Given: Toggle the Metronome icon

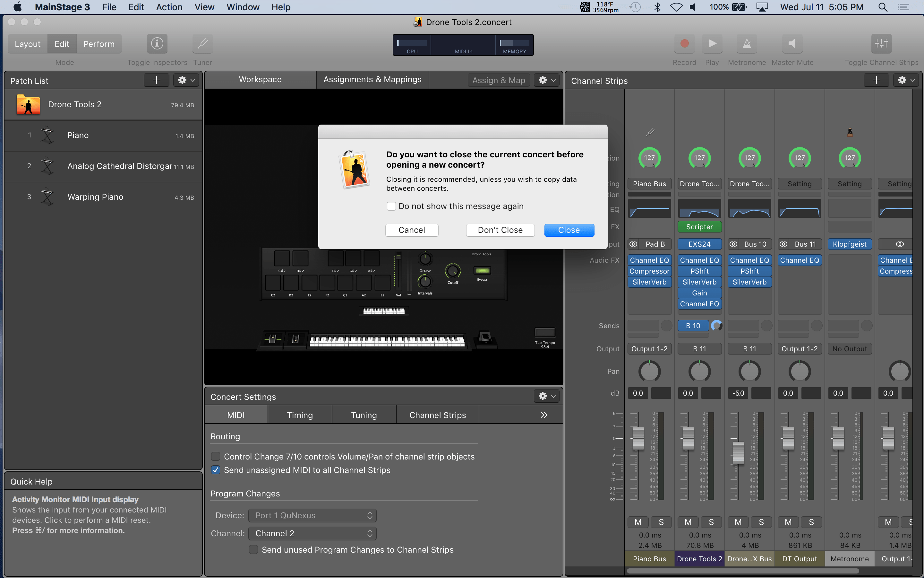Looking at the screenshot, I should 747,44.
